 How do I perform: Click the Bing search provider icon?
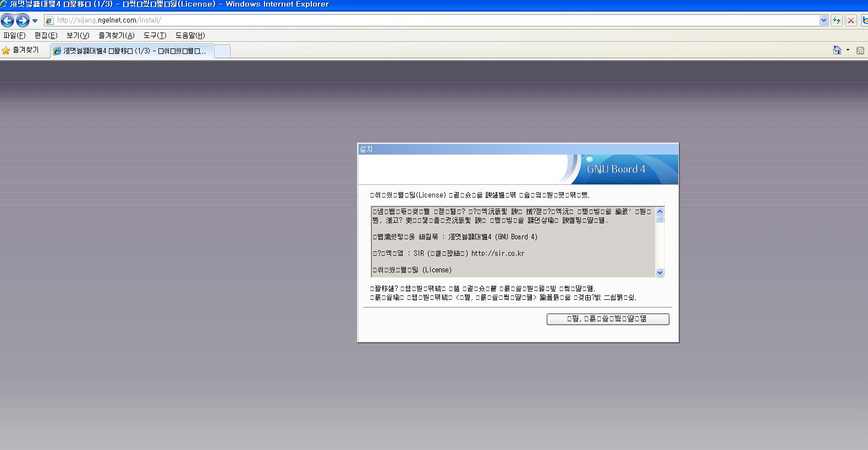(865, 20)
